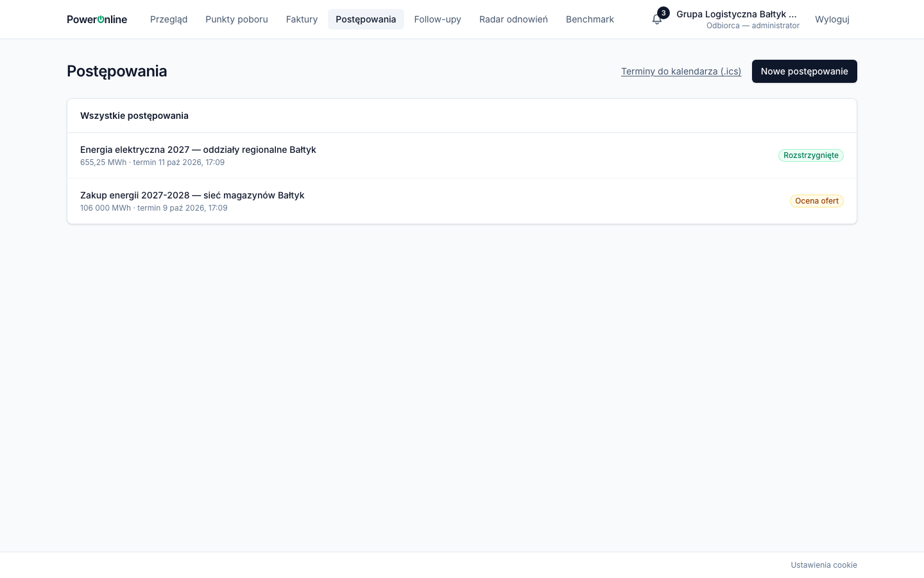Go to the PowerOnline logo home

tap(97, 19)
